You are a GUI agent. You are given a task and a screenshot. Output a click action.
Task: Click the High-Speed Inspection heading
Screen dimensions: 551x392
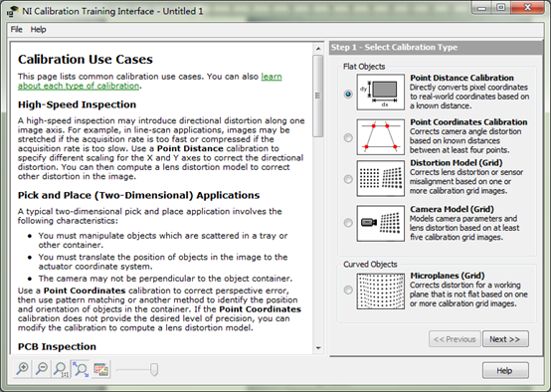pyautogui.click(x=77, y=104)
